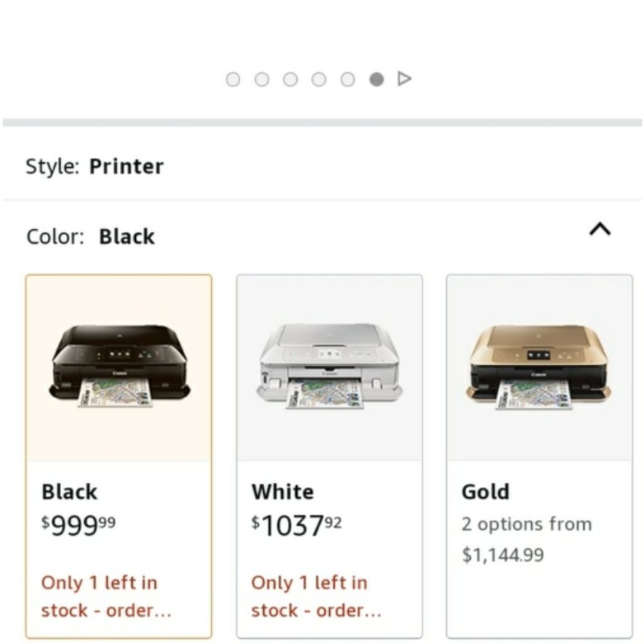Click White's "Only 1 left in stock" notice
The width and height of the screenshot is (644, 644).
click(316, 596)
